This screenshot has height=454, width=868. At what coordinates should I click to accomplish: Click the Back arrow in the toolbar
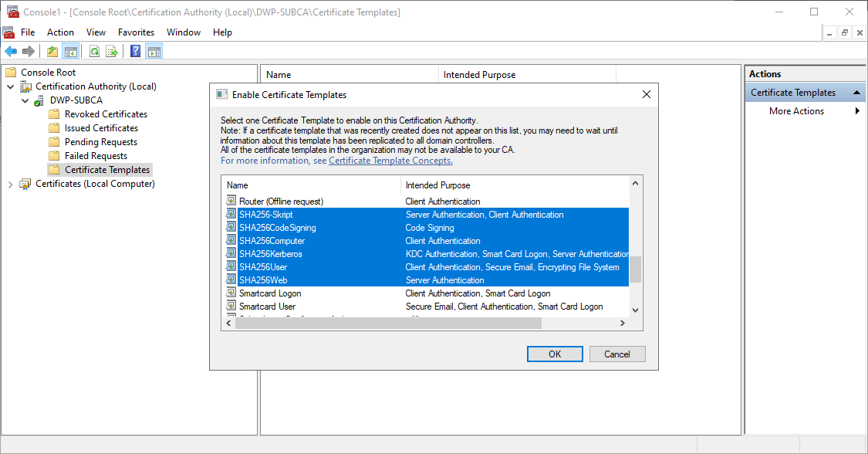[11, 52]
